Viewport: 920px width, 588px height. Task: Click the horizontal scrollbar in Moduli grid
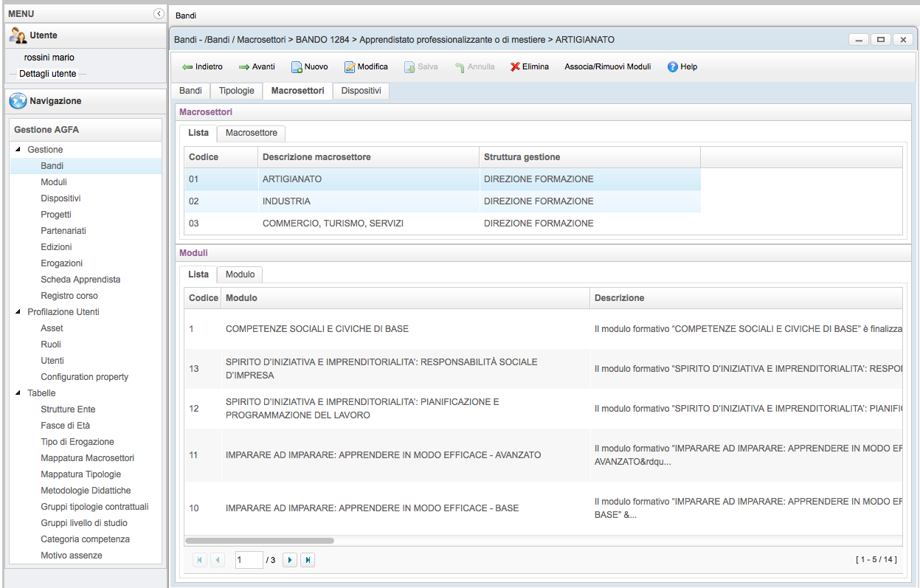click(259, 541)
